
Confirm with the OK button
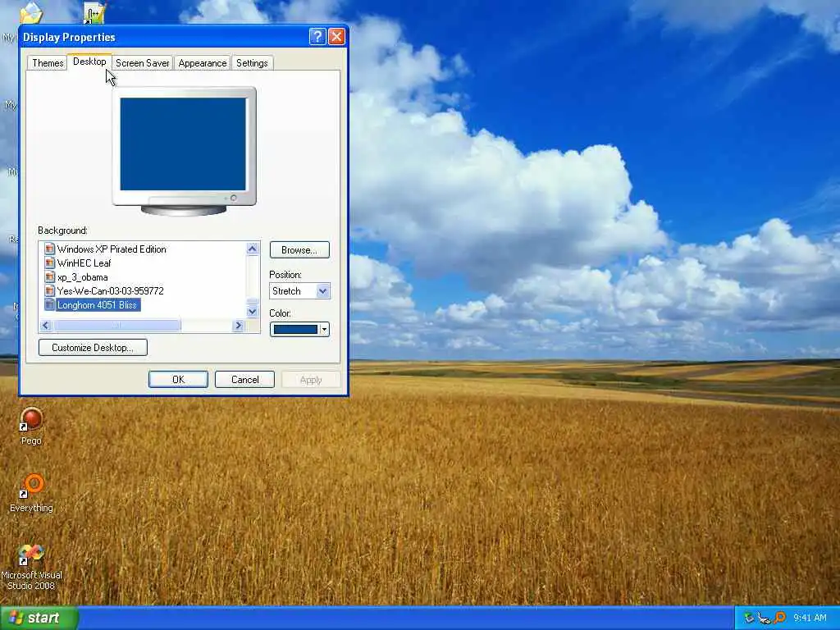click(178, 380)
